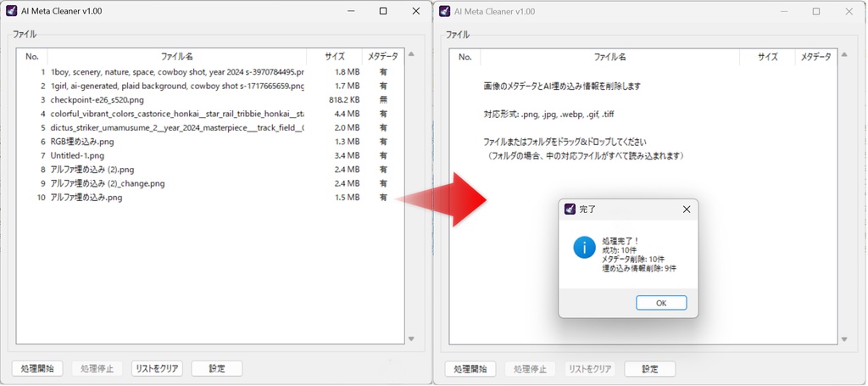This screenshot has height=386, width=868.
Task: Click the 3.4 MB size cell
Action: click(x=347, y=155)
